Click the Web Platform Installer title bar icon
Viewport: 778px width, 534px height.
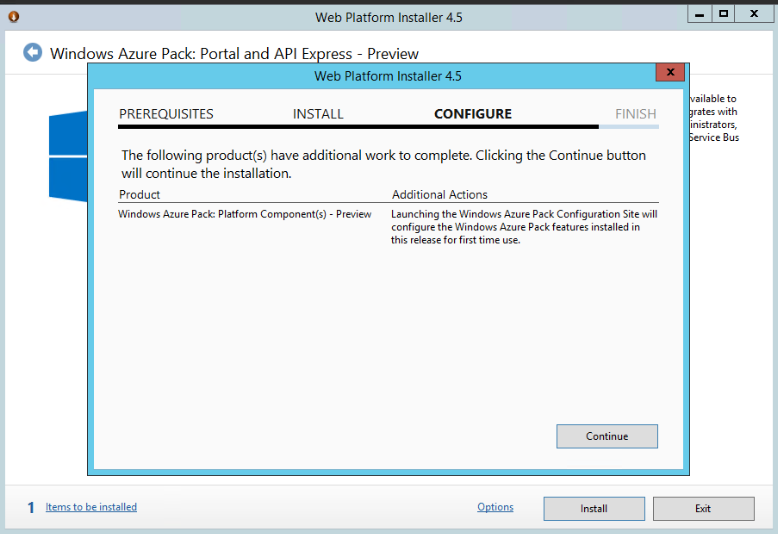pos(13,16)
